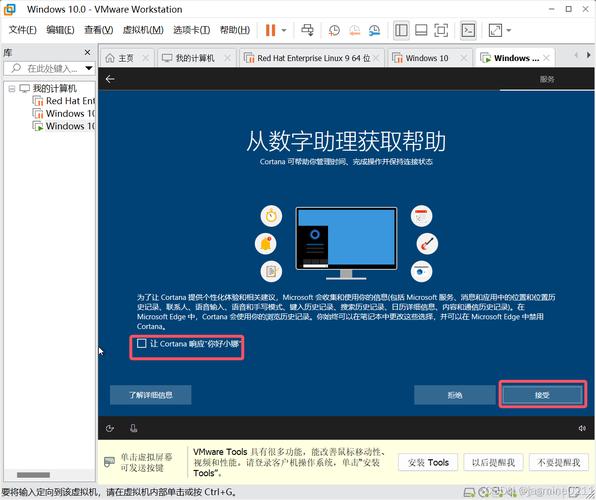Screen dimensions: 596x500
Task: Click the stretch guest display icon
Action: click(x=495, y=30)
